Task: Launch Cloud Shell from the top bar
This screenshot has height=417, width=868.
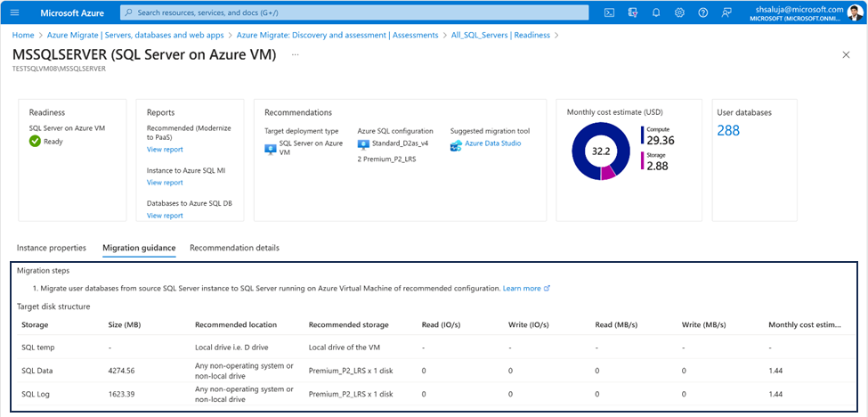Action: [x=609, y=12]
